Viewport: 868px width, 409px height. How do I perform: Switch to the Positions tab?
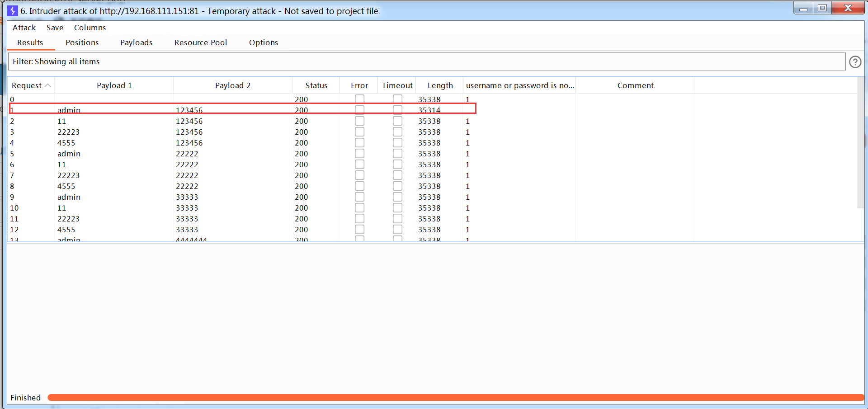[x=82, y=42]
